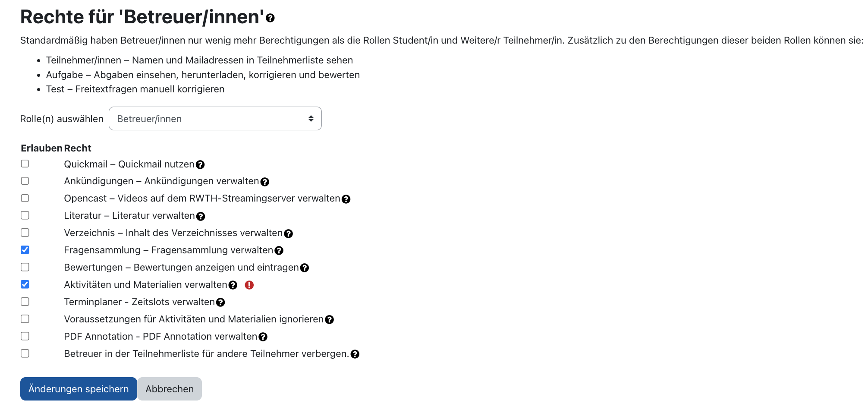Toggle 'Betreuer in der Teilnehmerliste verbergen' checkbox
Image resolution: width=868 pixels, height=410 pixels.
coord(25,353)
